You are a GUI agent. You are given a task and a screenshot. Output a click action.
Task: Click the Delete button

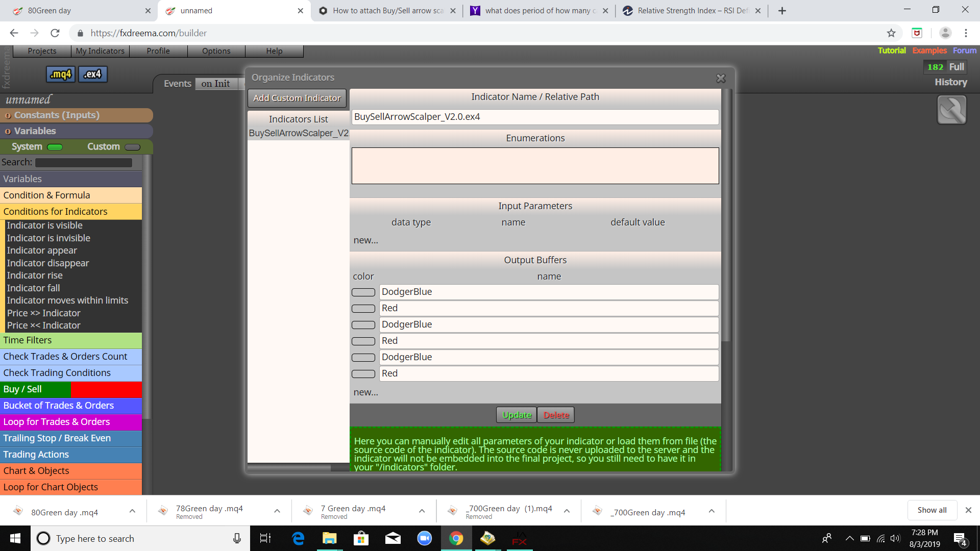pyautogui.click(x=556, y=415)
